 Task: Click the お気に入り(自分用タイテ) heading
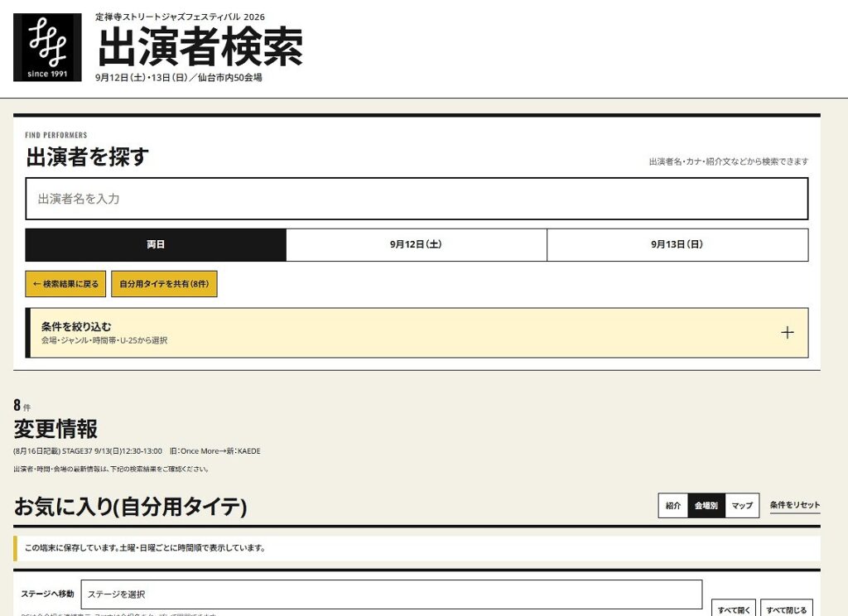coord(130,507)
